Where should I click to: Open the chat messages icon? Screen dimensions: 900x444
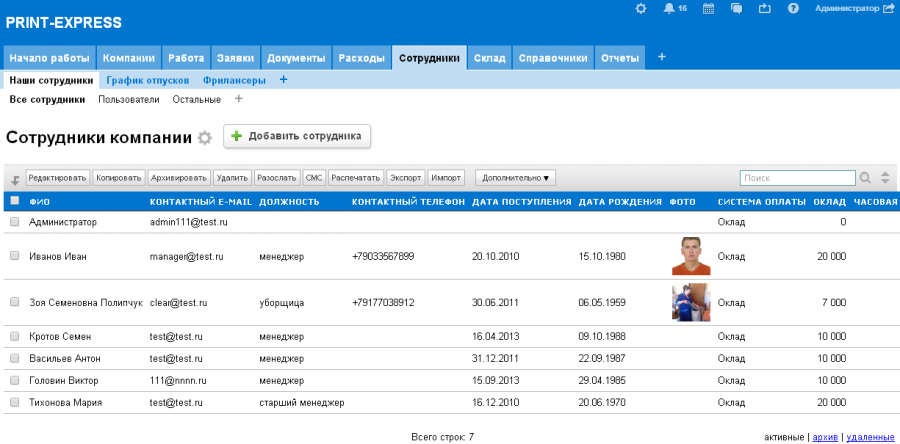click(x=737, y=8)
